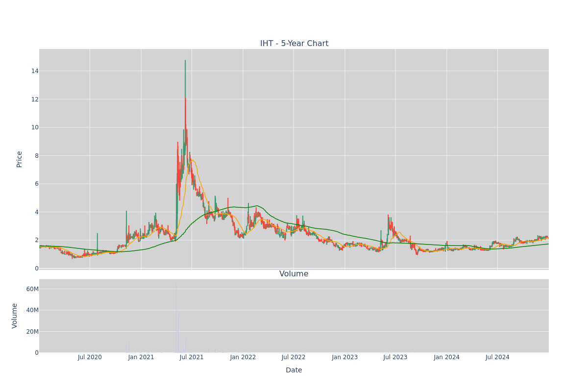Screen dimensions: 588x392
Task: Select the 'Jan 2021' date tick
Action: tap(141, 357)
